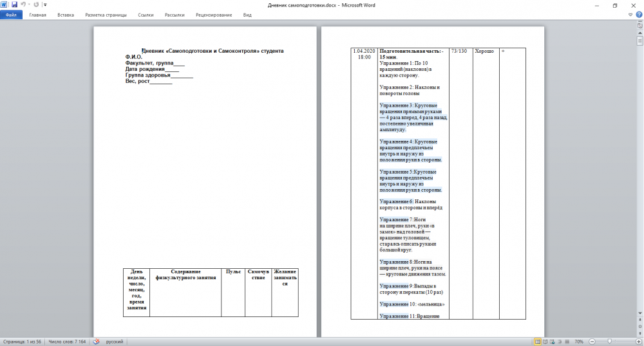
Task: Open the proofing errors icon in status bar
Action: click(96, 341)
